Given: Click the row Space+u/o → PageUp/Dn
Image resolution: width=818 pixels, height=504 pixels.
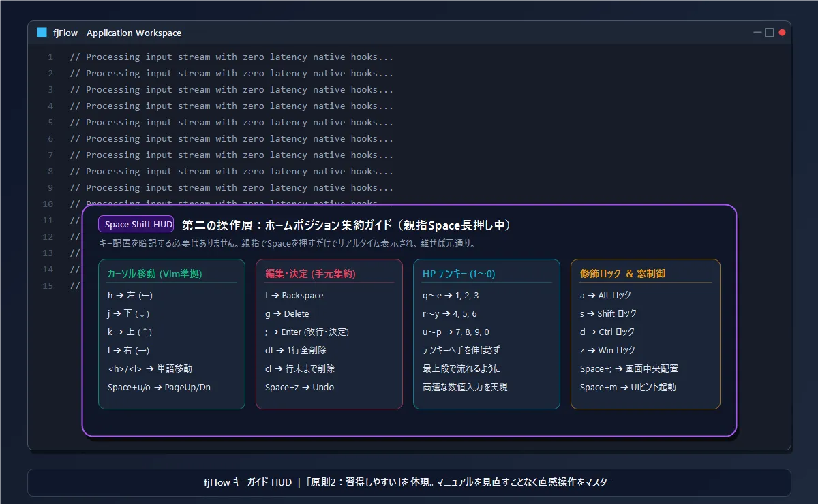Looking at the screenshot, I should [159, 388].
